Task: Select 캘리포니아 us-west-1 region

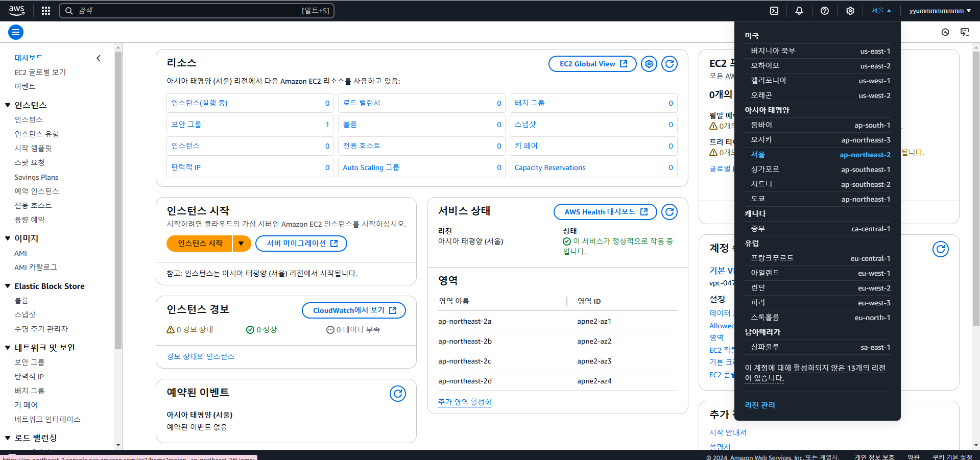Action: pos(818,81)
